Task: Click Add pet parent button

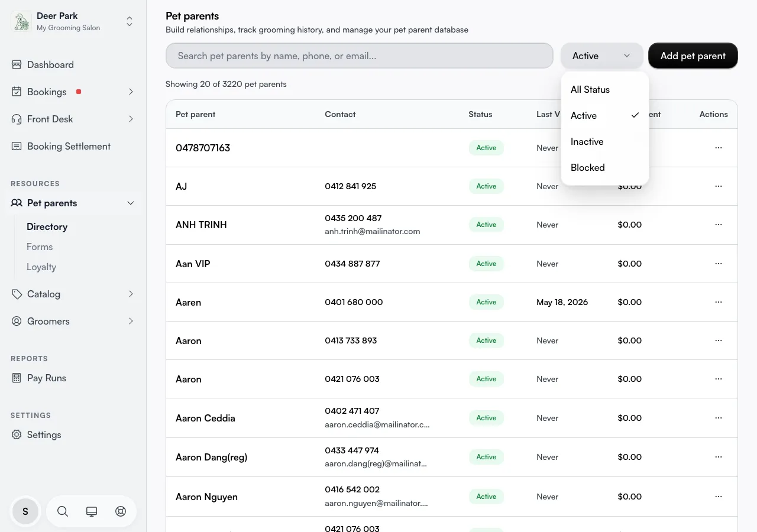Action: 693,56
